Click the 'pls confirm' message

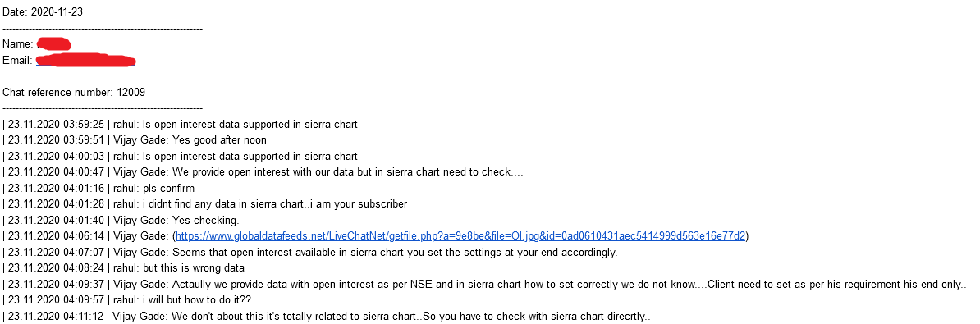[98, 188]
